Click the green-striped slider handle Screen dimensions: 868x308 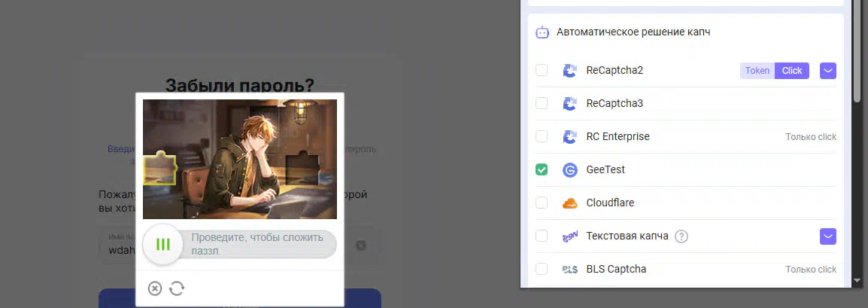tap(162, 244)
